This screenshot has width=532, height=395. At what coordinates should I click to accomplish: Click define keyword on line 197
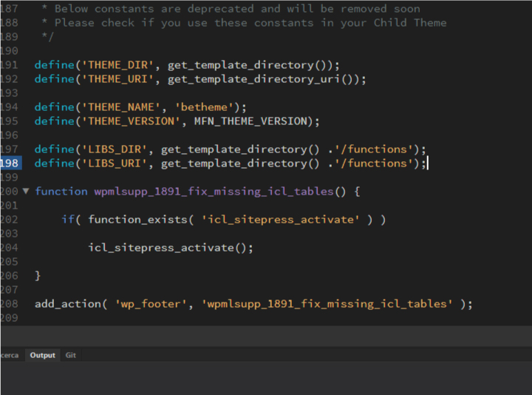[55, 149]
